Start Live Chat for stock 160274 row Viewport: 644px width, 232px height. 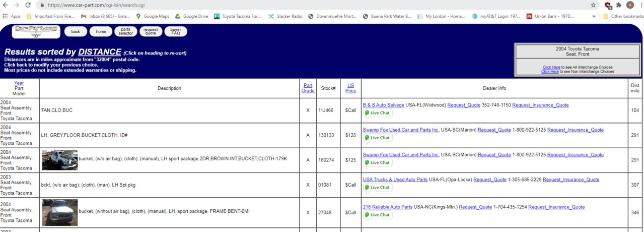(378, 162)
